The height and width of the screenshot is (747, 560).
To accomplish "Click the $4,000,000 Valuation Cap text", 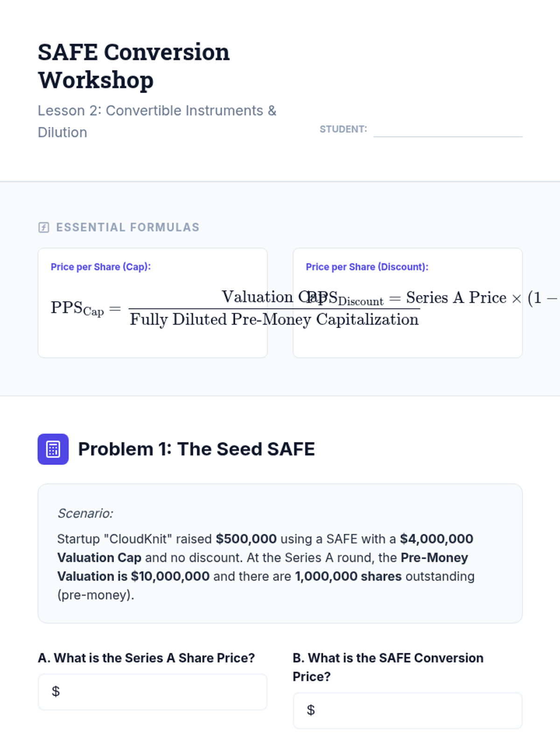I will [436, 539].
